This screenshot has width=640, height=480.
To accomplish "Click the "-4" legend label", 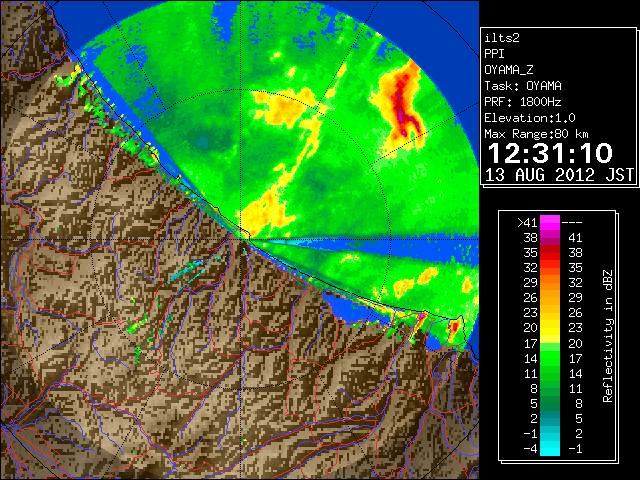I will (x=530, y=449).
